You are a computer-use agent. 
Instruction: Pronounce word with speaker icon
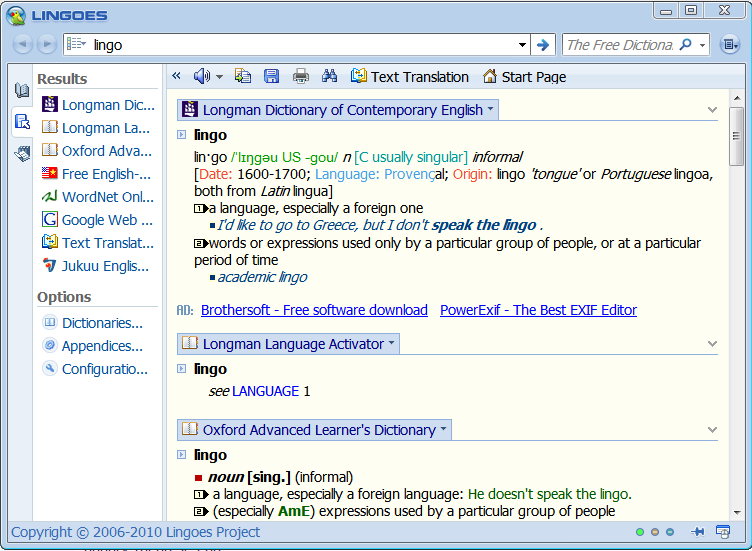[202, 76]
